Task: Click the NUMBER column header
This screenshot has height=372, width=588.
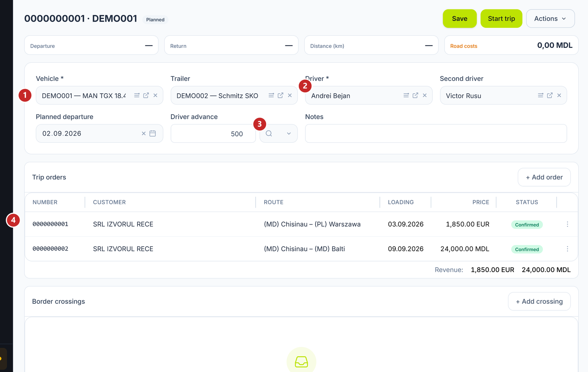Action: [x=45, y=202]
